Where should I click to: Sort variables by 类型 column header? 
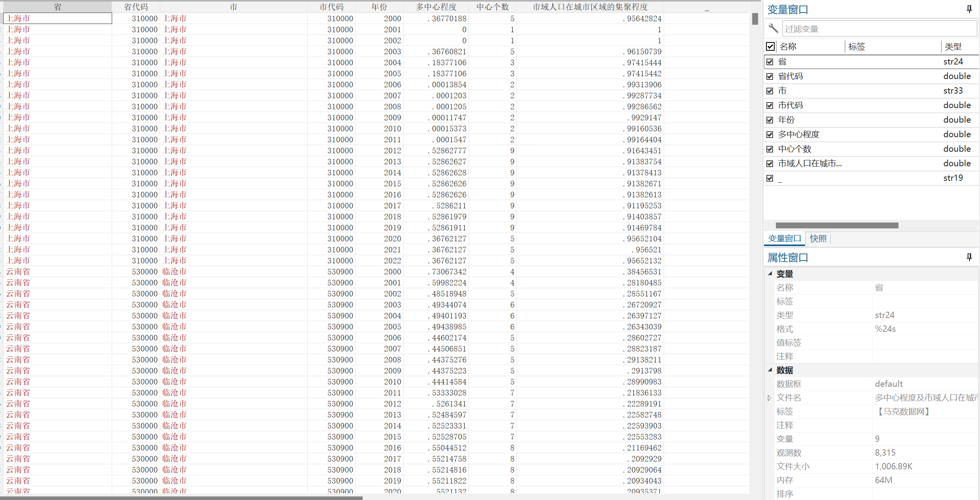click(x=953, y=46)
